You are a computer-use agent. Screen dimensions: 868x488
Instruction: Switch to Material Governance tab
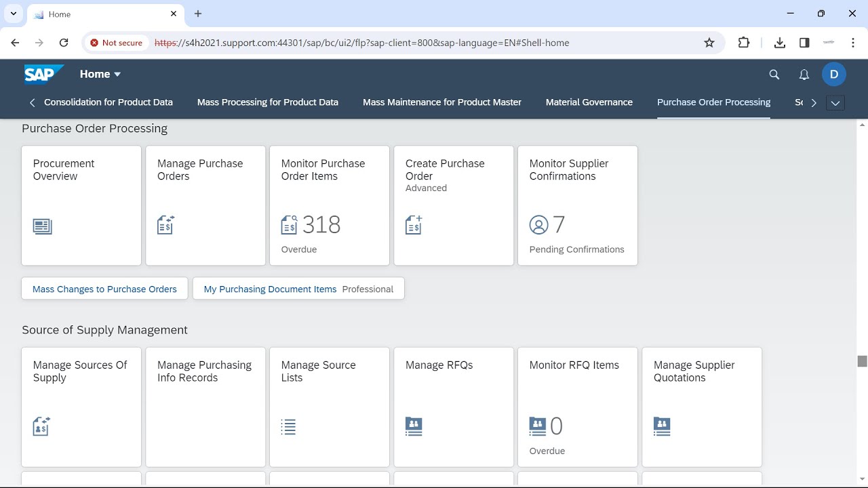pos(589,102)
